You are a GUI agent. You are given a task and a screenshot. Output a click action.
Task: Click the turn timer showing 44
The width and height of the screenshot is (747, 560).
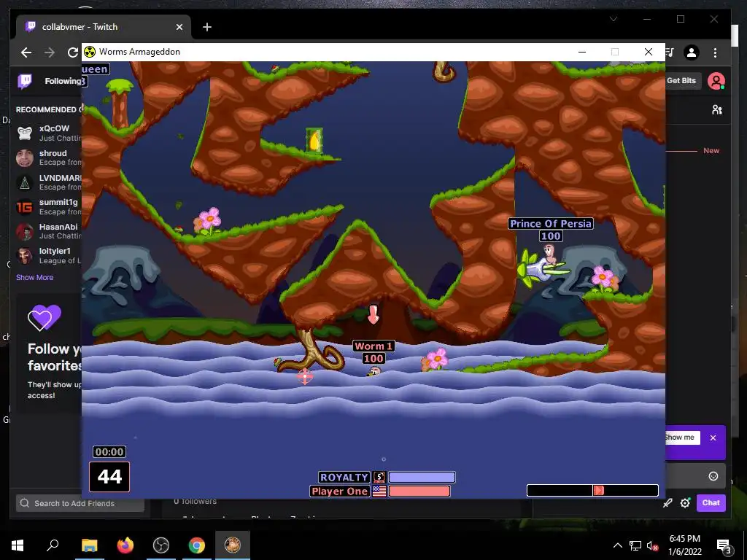click(109, 477)
